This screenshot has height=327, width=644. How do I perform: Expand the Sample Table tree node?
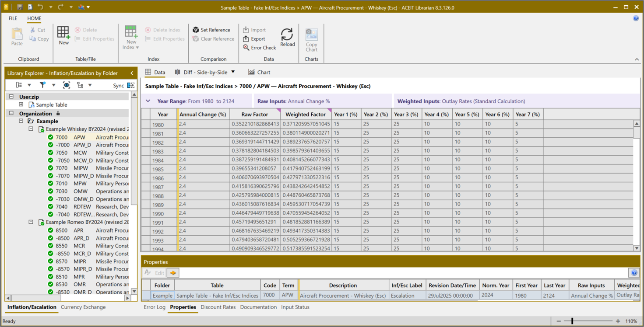coord(21,104)
